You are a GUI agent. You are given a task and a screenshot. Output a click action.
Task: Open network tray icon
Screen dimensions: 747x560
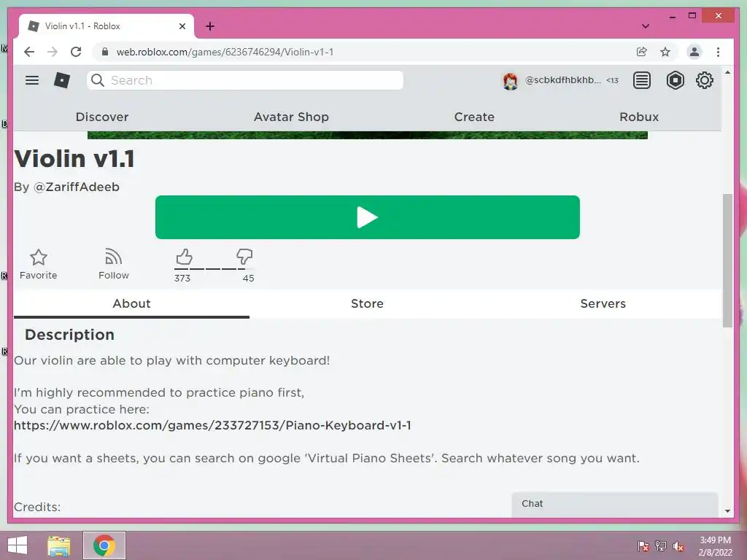click(661, 546)
